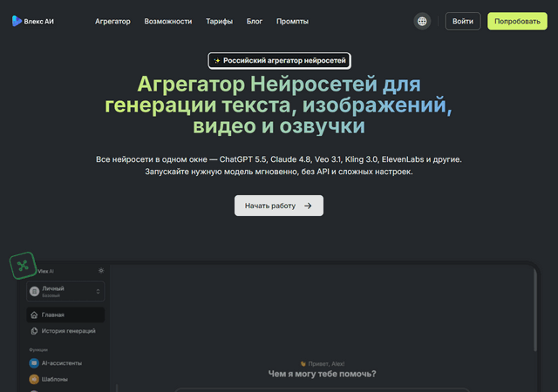Click the Чем я могу тебе помочь? heading
Viewport: 558px width, 392px height.
pyautogui.click(x=322, y=374)
